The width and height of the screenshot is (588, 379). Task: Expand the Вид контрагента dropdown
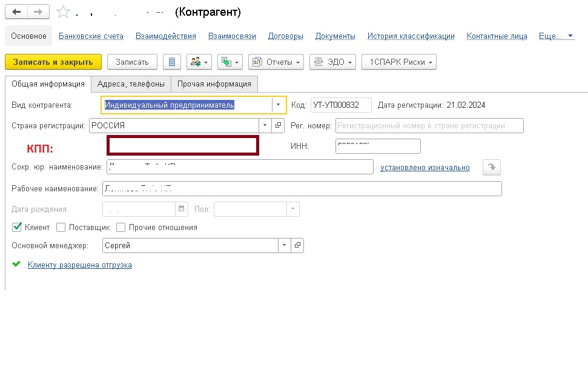pyautogui.click(x=278, y=105)
